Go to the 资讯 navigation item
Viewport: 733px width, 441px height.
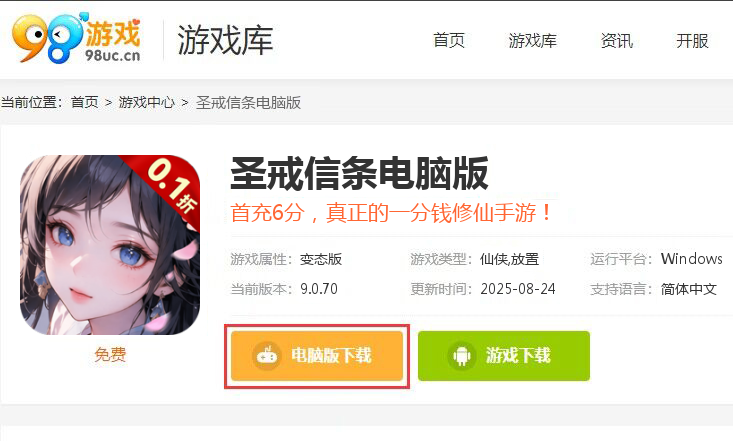617,41
